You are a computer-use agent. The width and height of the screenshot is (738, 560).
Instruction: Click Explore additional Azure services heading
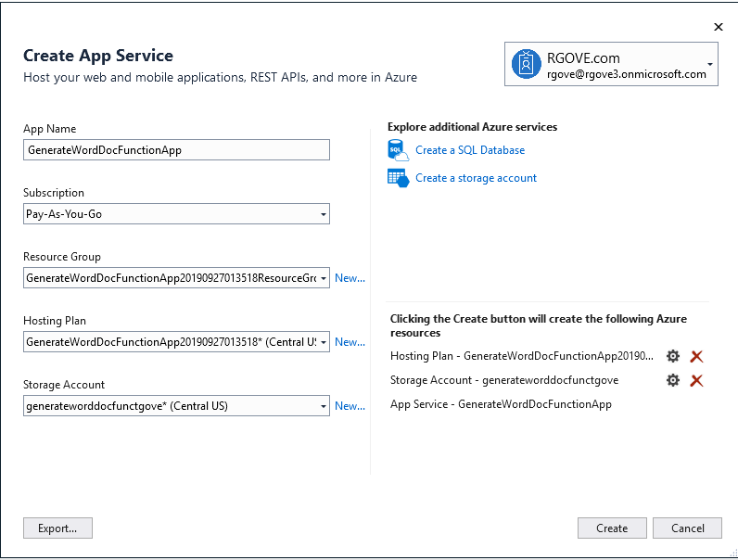point(472,127)
